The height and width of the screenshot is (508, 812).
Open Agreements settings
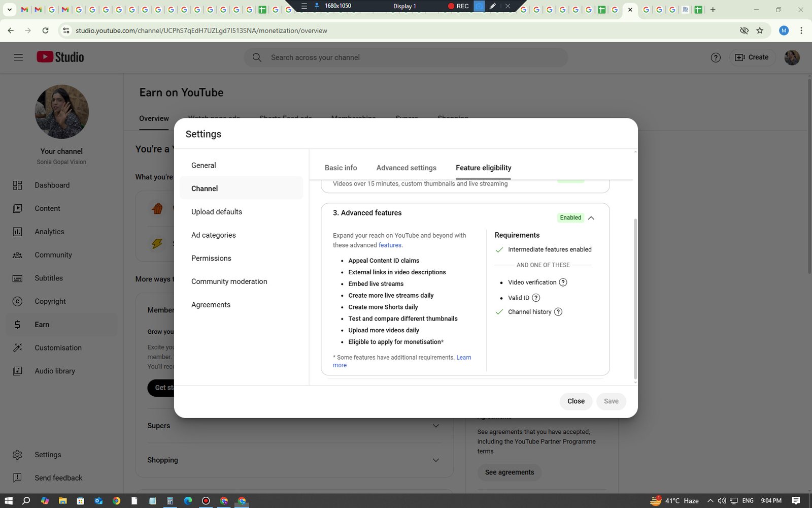tap(241, 305)
